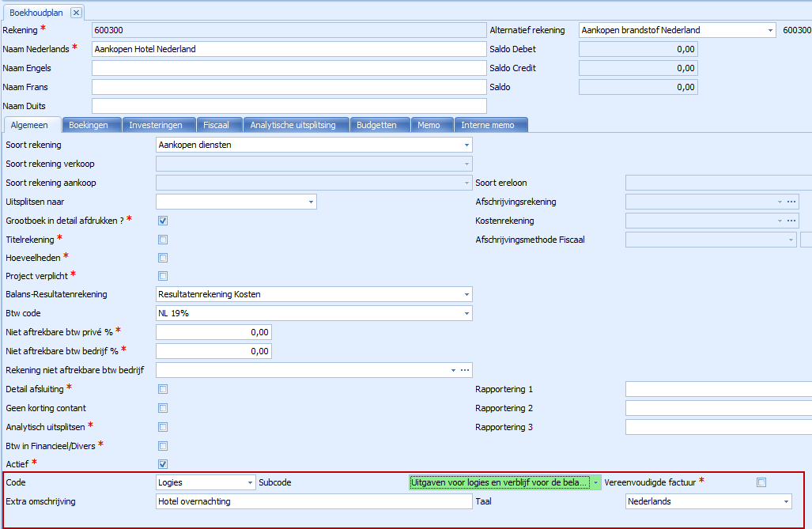Viewport: 812px width, 529px height.
Task: Click the Naam Engels input field
Action: coord(289,68)
